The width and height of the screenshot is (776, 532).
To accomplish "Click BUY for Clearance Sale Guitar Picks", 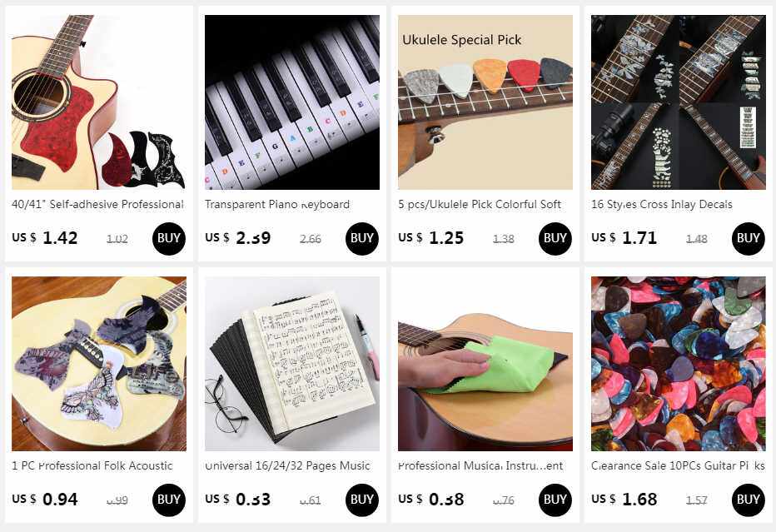I will click(748, 500).
